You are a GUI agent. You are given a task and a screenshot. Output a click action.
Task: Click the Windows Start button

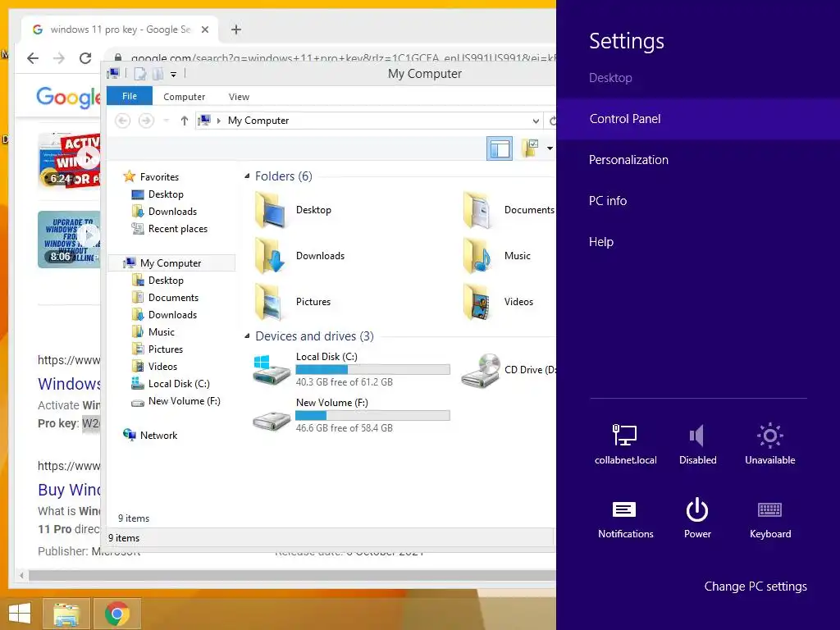pos(20,614)
